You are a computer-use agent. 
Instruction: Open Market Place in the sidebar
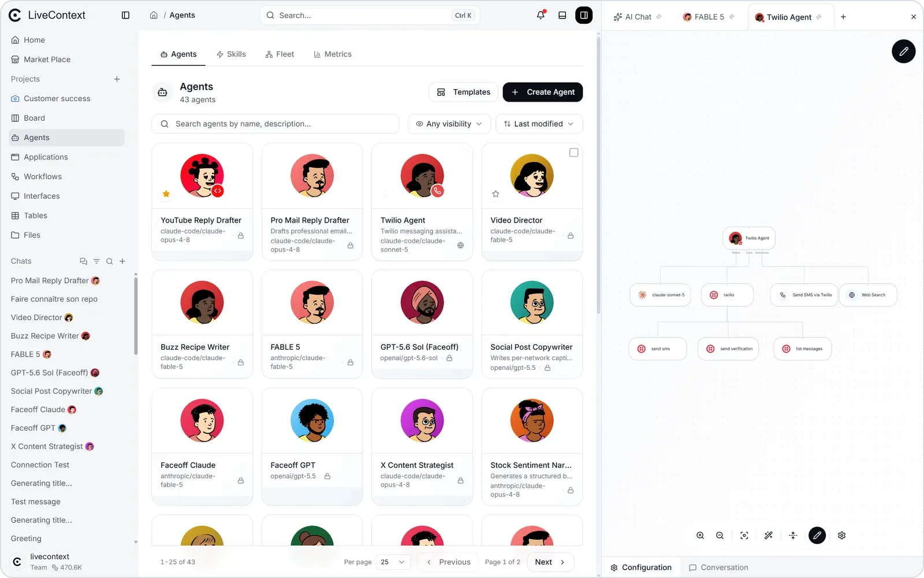[67, 60]
